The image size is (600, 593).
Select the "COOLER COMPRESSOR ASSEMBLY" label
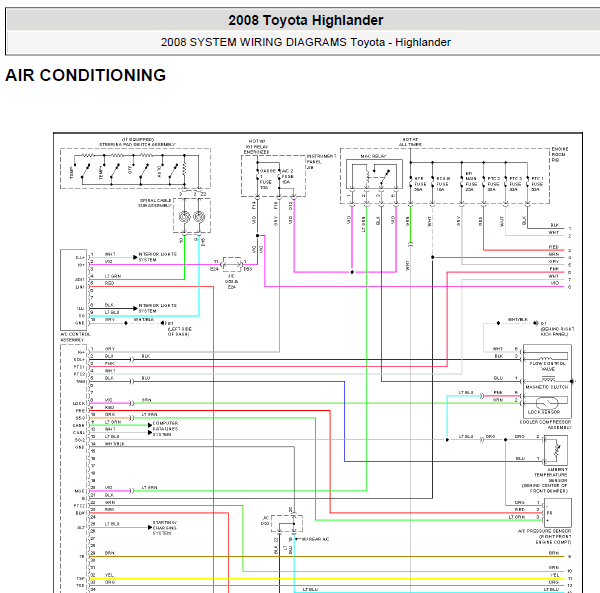pos(545,425)
